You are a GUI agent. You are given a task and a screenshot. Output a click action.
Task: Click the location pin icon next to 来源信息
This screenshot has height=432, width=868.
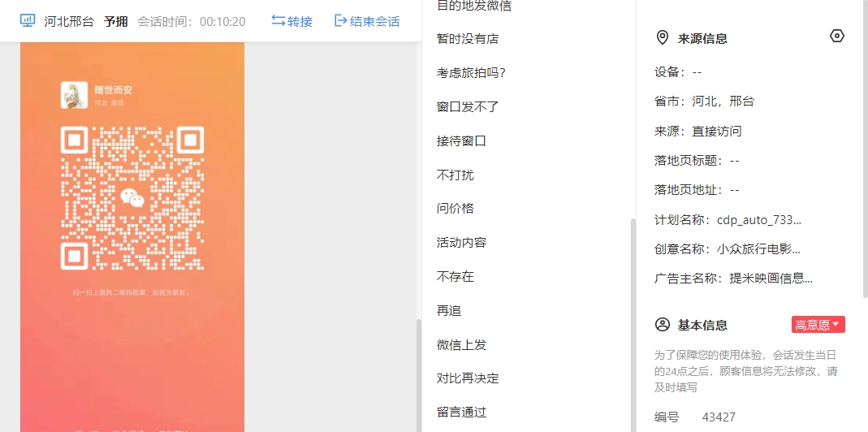tap(662, 37)
